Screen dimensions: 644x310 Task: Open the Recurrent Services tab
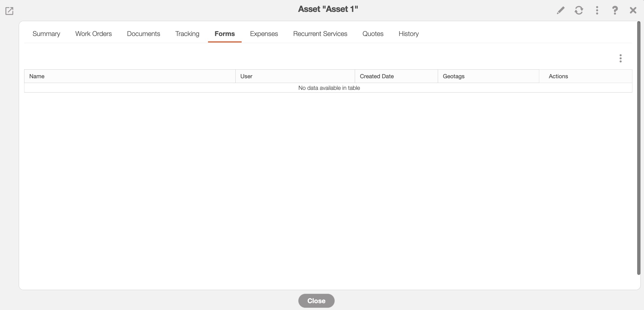(320, 34)
